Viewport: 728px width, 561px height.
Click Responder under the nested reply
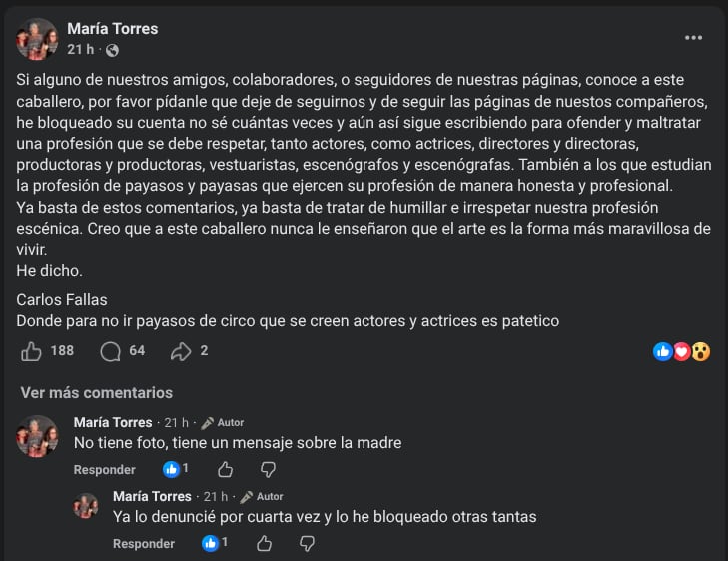pos(144,544)
